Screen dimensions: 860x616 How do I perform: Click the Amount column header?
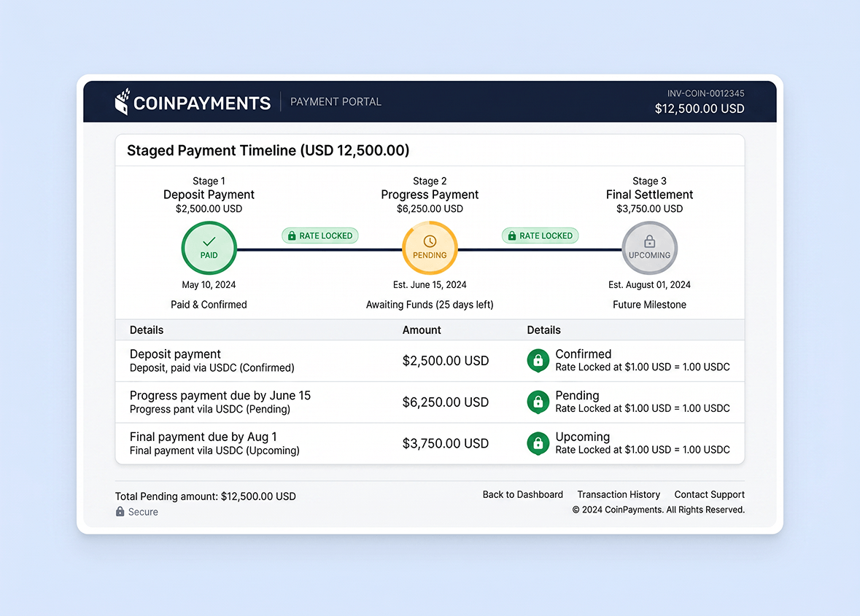point(422,330)
